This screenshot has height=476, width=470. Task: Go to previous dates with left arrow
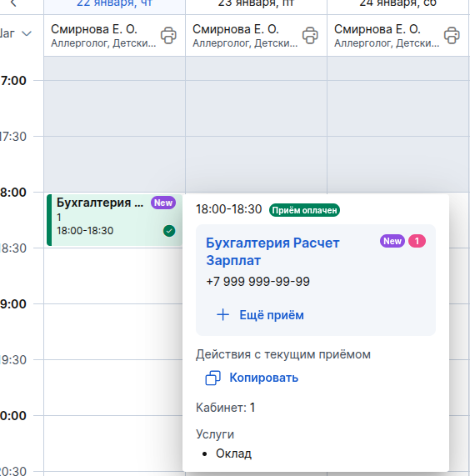[13, 3]
